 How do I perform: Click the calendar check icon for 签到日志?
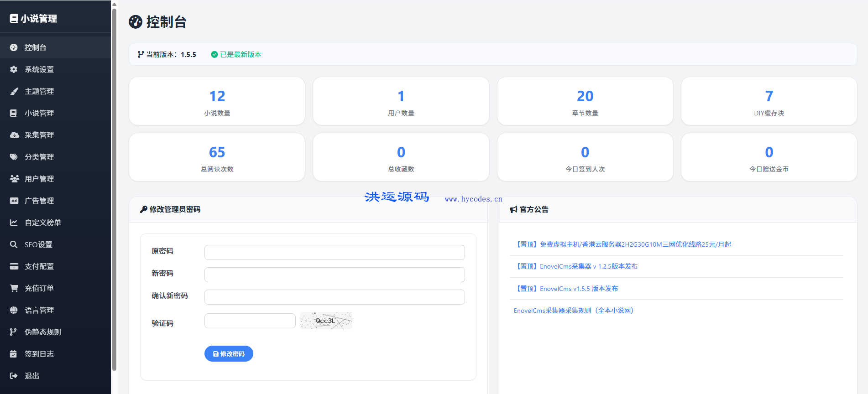point(13,354)
